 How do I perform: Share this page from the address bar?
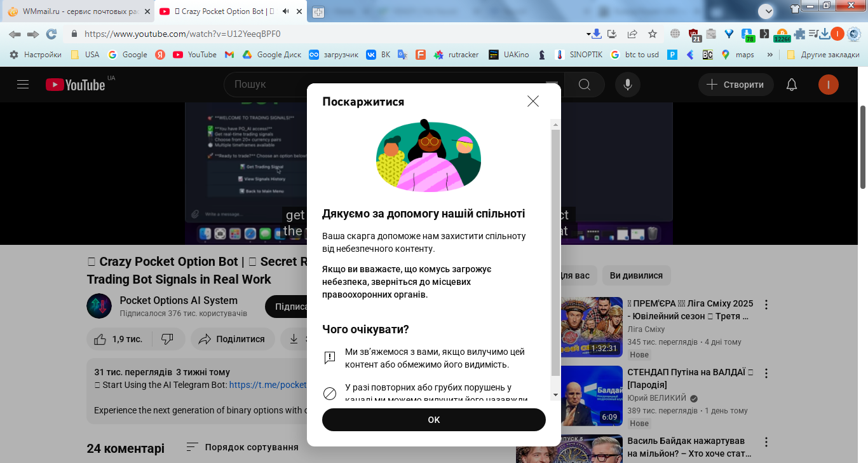[x=632, y=34]
